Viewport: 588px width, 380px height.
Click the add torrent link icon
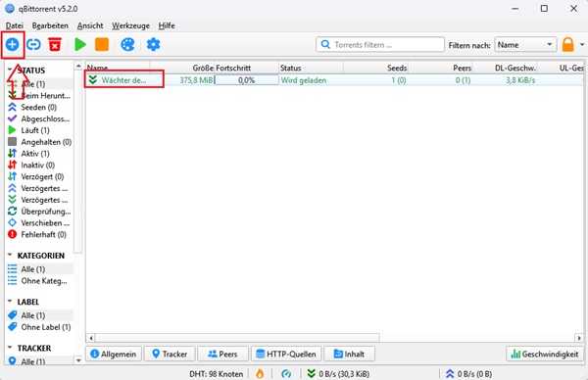pyautogui.click(x=33, y=45)
